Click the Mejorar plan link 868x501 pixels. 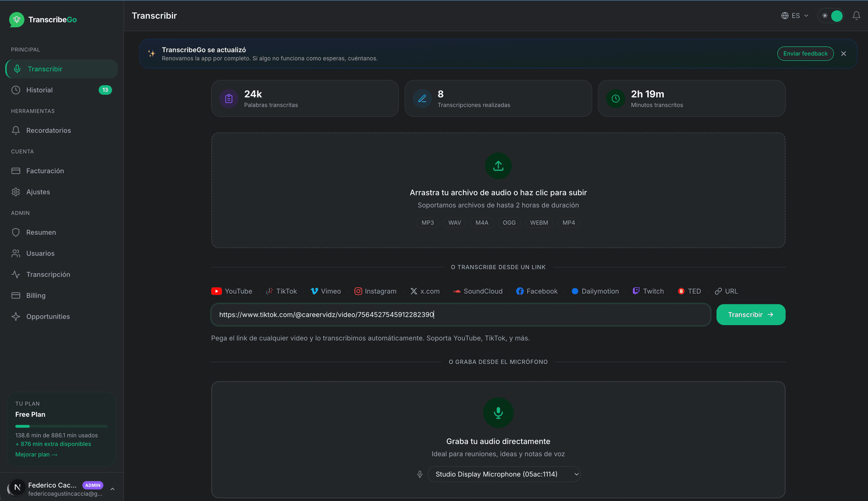pyautogui.click(x=36, y=454)
